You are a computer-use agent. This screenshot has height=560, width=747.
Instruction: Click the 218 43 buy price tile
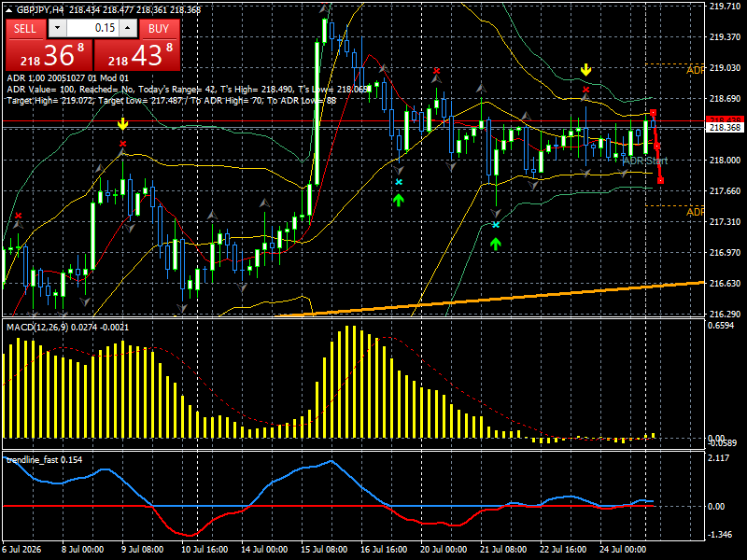(137, 55)
